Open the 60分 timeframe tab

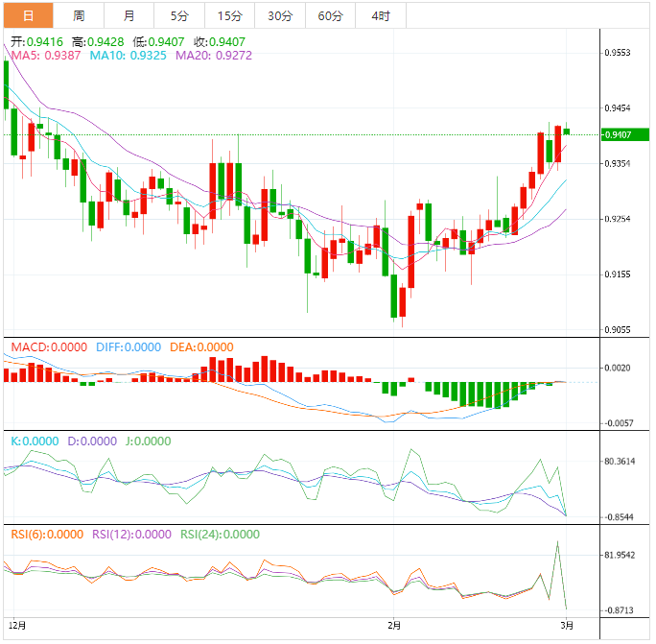pos(330,16)
